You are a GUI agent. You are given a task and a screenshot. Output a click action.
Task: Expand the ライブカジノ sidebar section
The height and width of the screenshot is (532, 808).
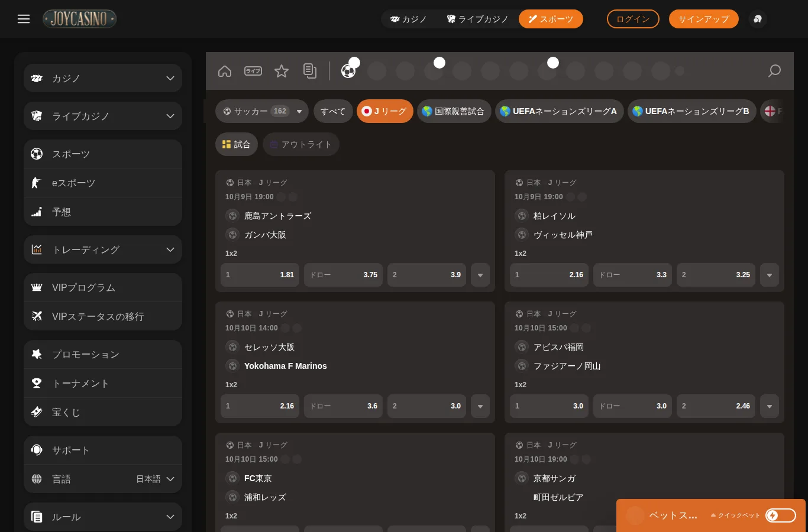click(x=103, y=116)
